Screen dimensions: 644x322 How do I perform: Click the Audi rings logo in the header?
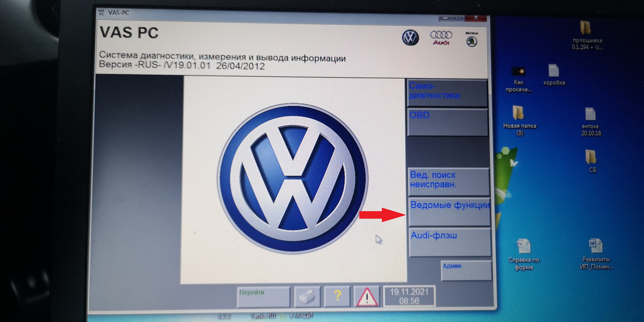click(441, 38)
